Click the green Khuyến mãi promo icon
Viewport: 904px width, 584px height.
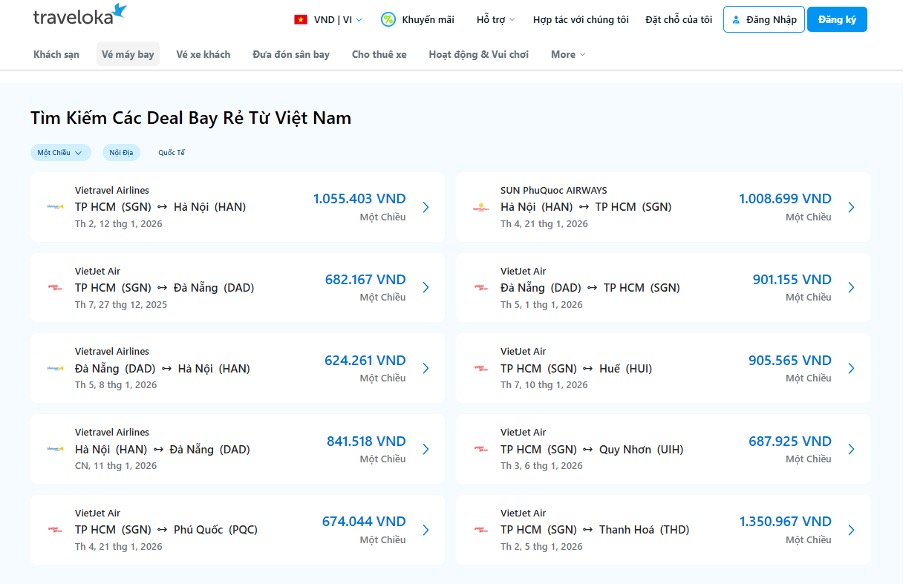[388, 19]
